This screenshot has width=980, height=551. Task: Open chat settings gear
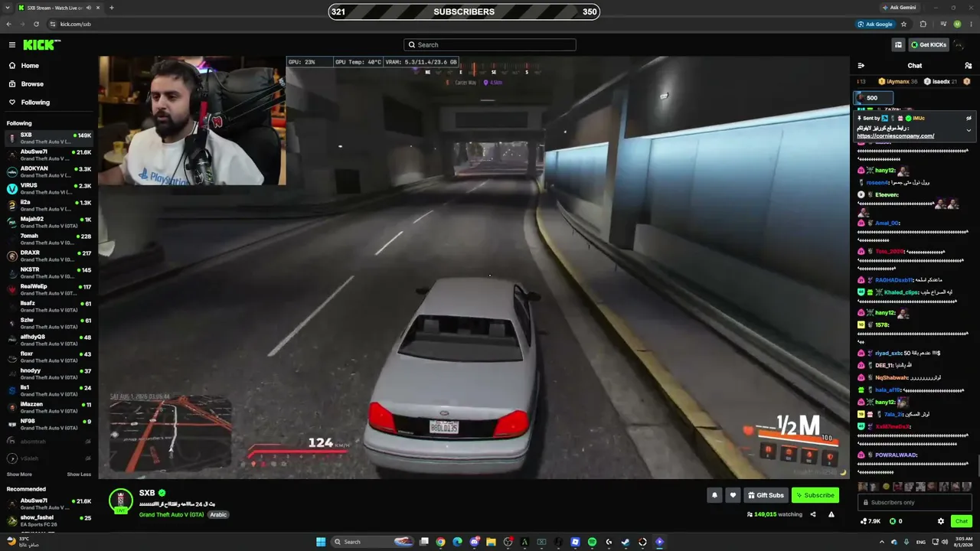point(941,521)
